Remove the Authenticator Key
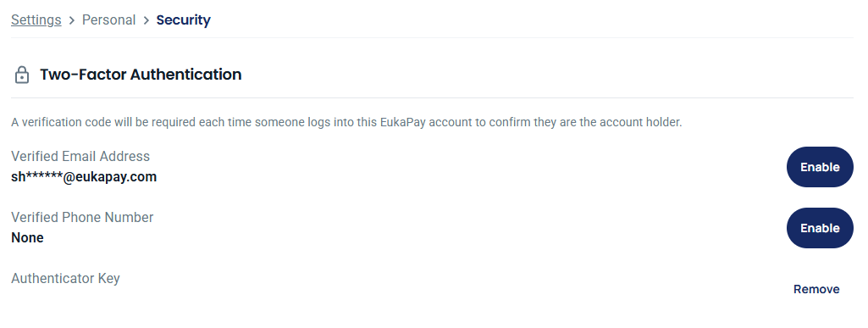Viewport: 868px width, 328px height. coord(816,289)
